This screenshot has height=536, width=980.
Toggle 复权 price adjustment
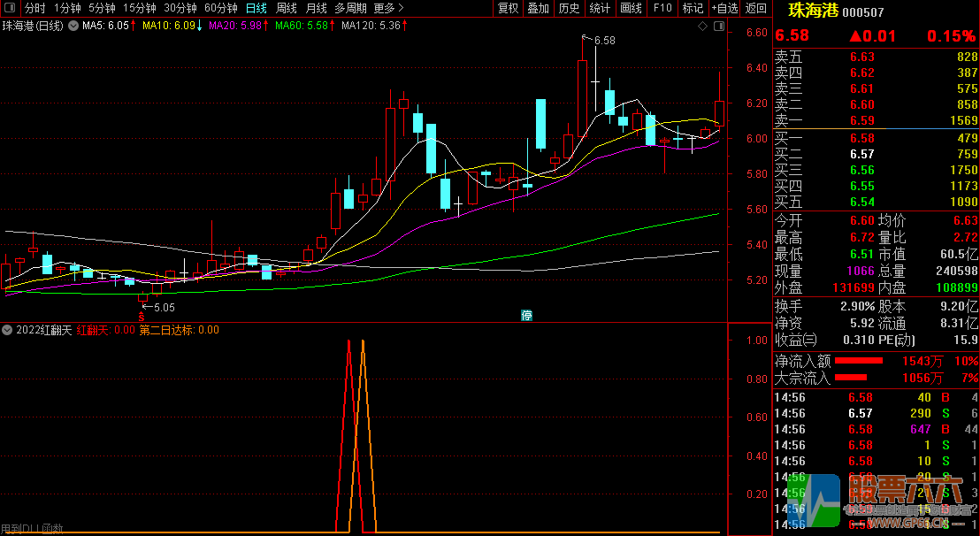click(x=508, y=8)
